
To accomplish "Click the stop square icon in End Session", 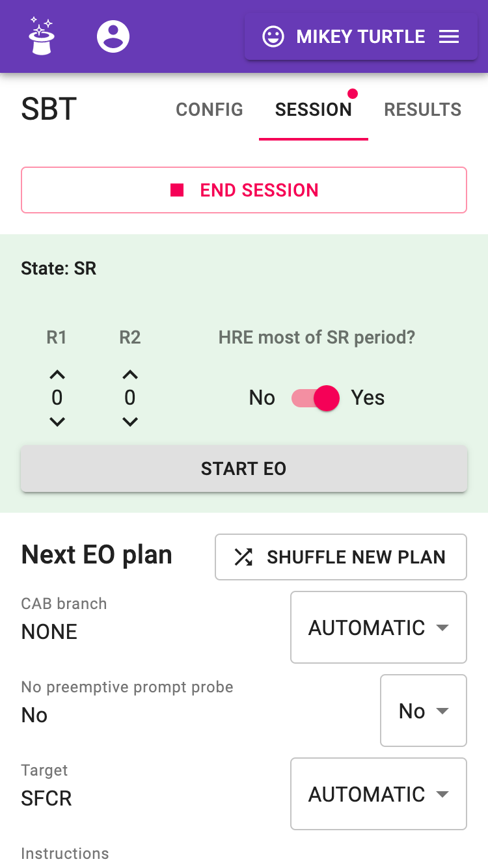I will 177,190.
